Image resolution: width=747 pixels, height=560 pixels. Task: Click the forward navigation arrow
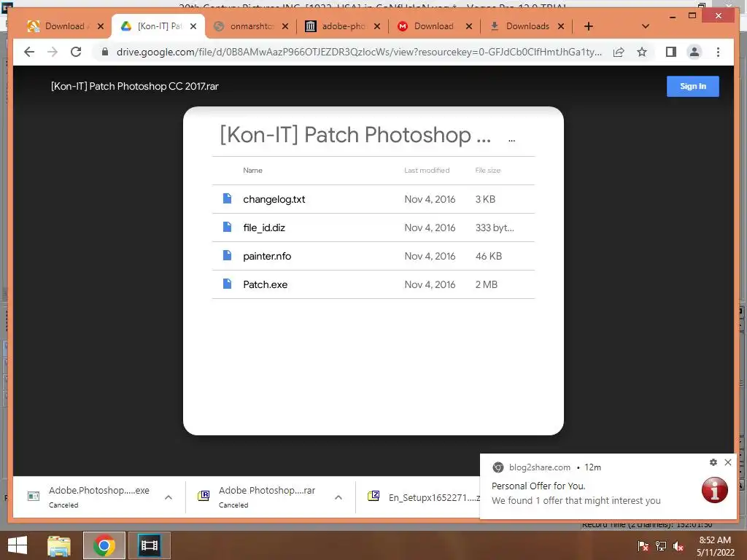[x=53, y=52]
